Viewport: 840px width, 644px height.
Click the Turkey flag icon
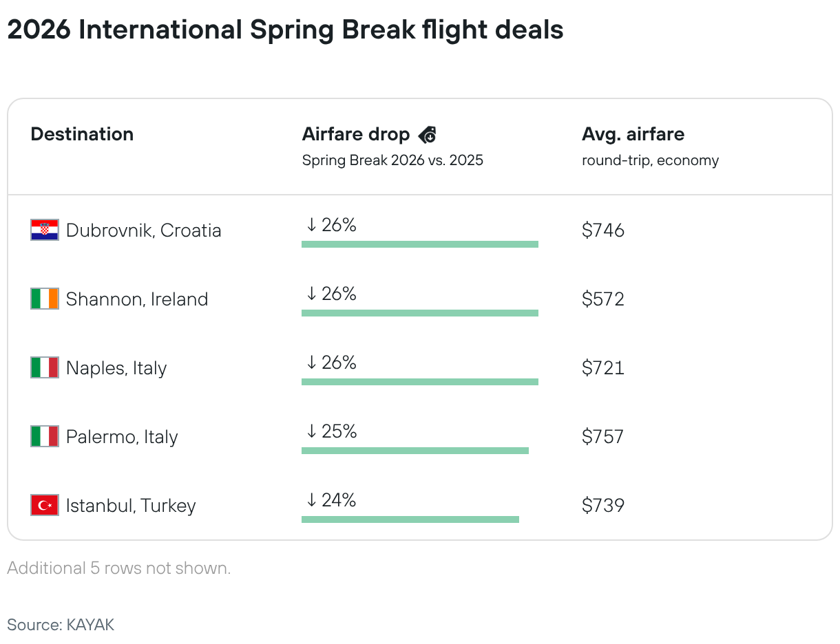pos(45,505)
